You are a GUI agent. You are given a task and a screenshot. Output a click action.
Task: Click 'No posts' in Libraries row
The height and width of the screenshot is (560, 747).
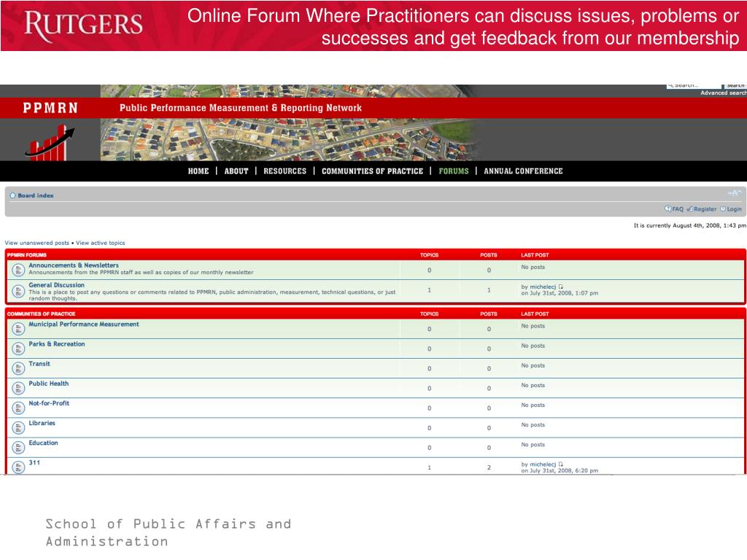tap(533, 425)
